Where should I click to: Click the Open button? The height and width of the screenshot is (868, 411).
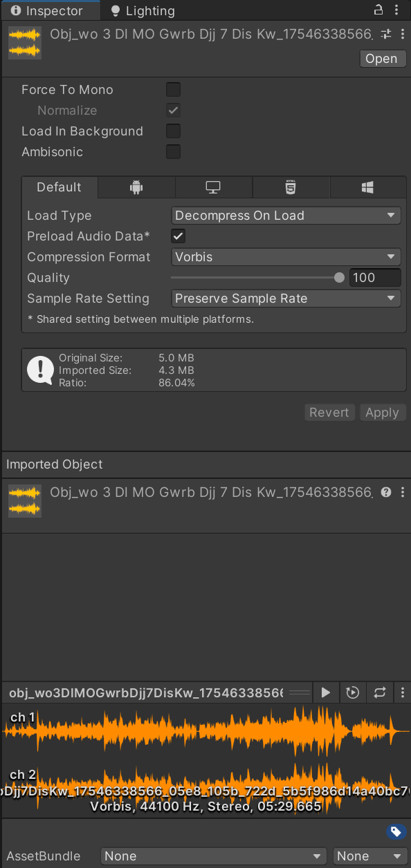(x=382, y=59)
